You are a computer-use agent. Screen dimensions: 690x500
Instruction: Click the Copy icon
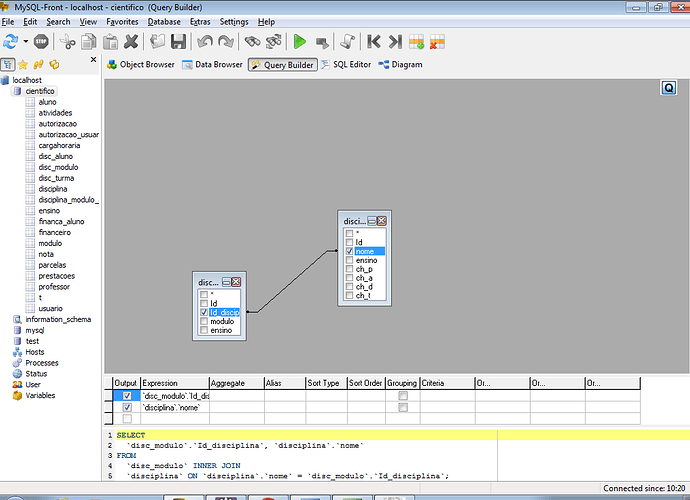(89, 42)
